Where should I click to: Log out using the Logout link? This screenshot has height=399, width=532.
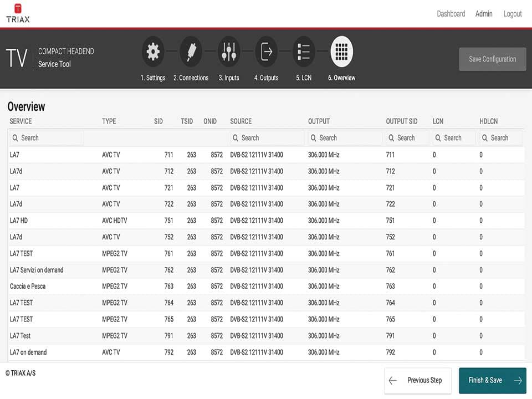(x=512, y=14)
